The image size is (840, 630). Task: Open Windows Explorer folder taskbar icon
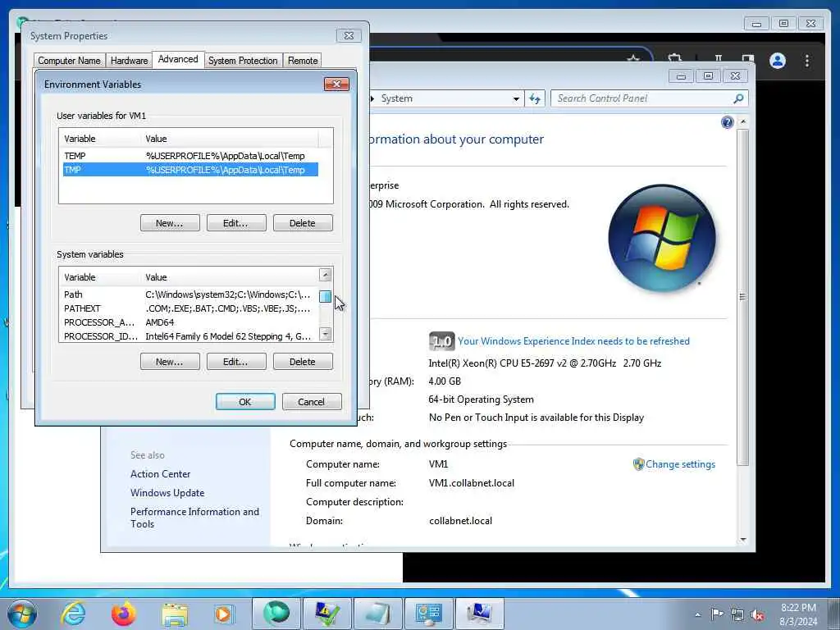(175, 614)
